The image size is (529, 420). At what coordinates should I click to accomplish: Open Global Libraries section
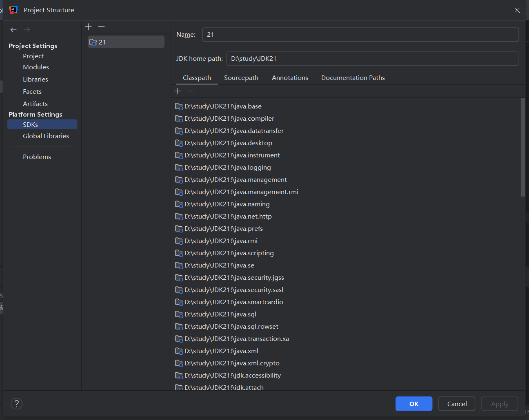(46, 136)
